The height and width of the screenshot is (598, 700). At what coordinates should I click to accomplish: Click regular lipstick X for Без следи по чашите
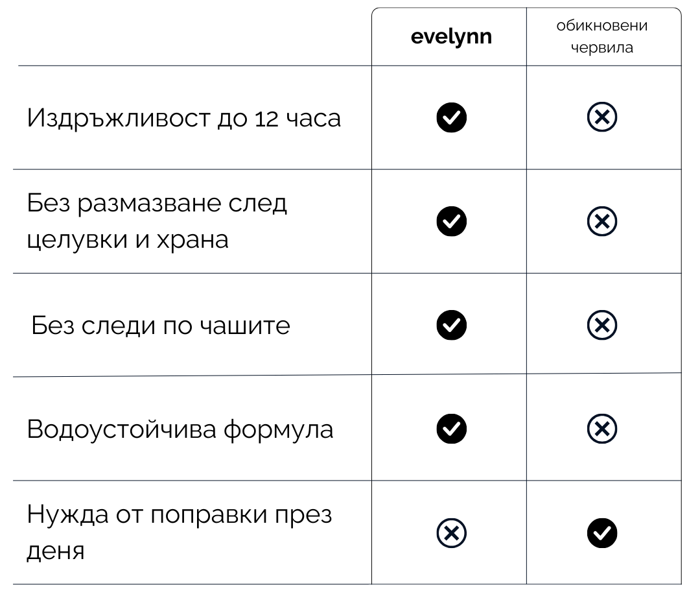pyautogui.click(x=601, y=325)
